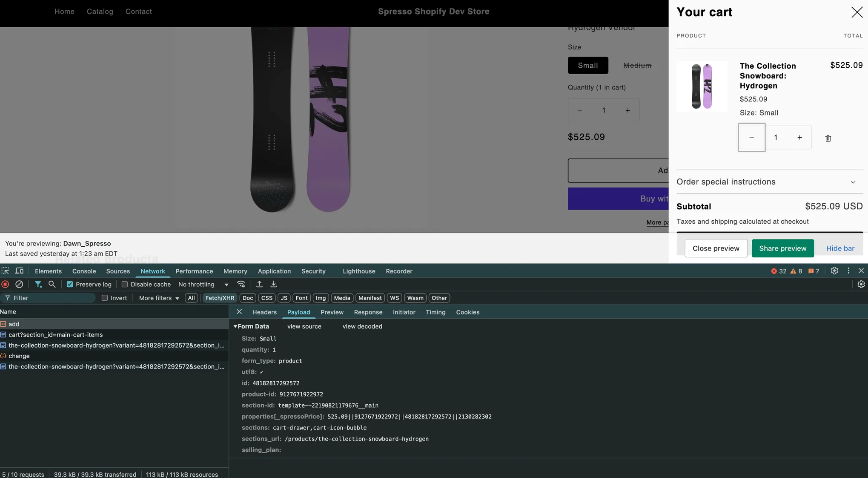
Task: Remove snowboard from cart with trash icon
Action: (828, 138)
